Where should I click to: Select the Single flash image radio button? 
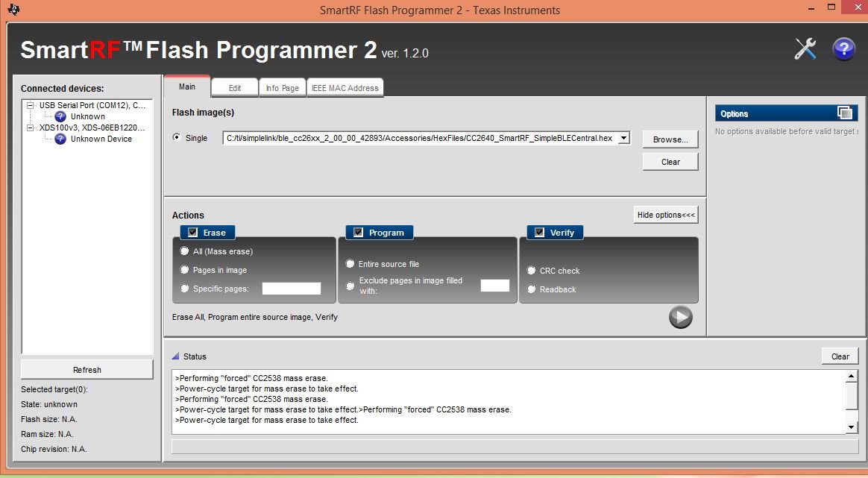click(x=177, y=137)
